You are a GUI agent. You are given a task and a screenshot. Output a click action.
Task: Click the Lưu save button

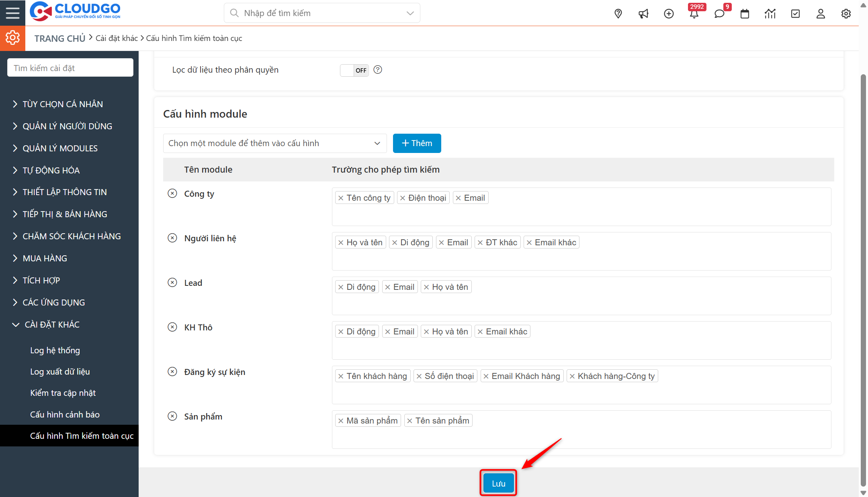pyautogui.click(x=498, y=483)
